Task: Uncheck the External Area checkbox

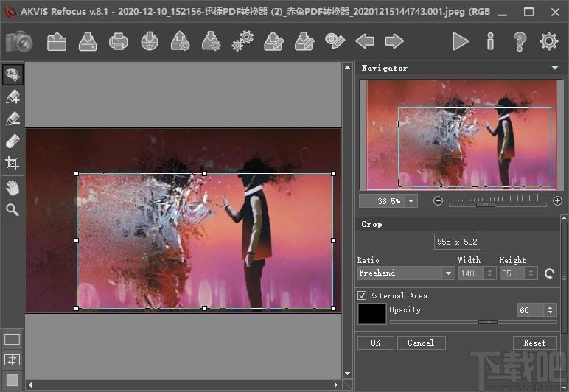Action: point(362,295)
